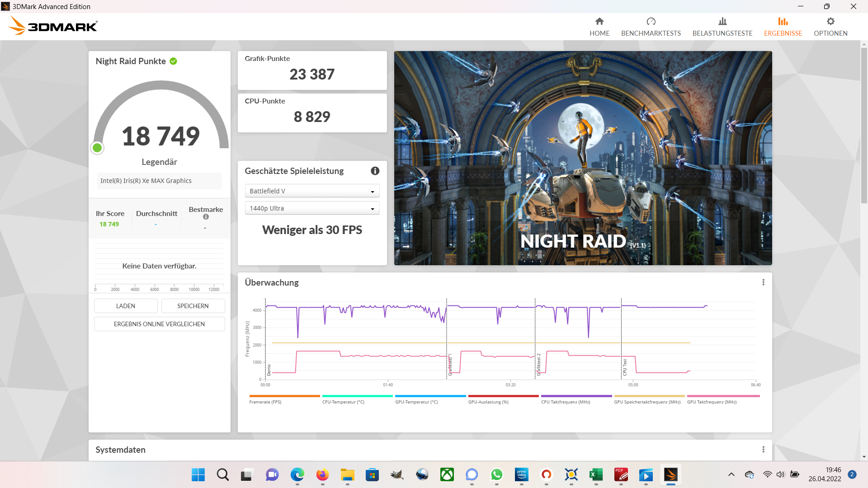Image resolution: width=868 pixels, height=488 pixels.
Task: Open the Systemdaten three-dot menu
Action: tap(763, 450)
